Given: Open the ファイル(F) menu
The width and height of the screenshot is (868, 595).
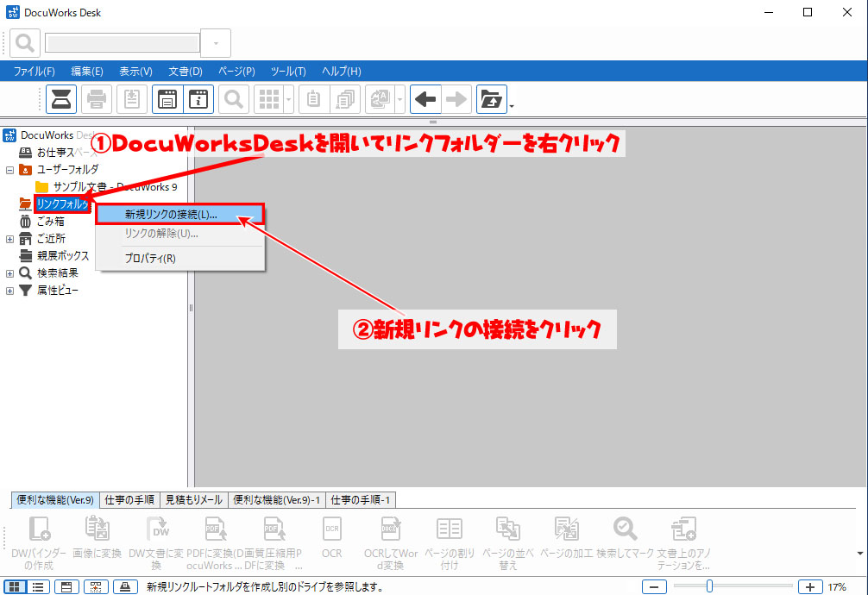Looking at the screenshot, I should (x=35, y=72).
